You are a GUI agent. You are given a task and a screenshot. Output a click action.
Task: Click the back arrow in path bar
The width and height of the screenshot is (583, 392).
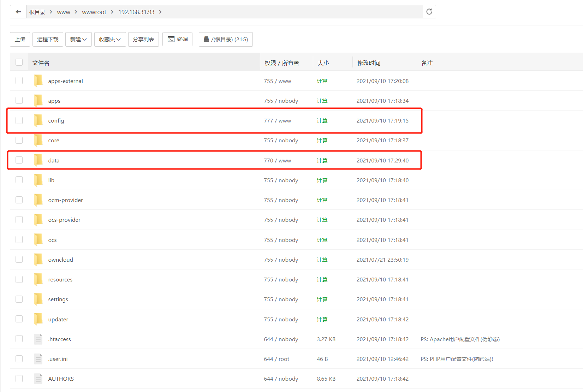coord(18,12)
